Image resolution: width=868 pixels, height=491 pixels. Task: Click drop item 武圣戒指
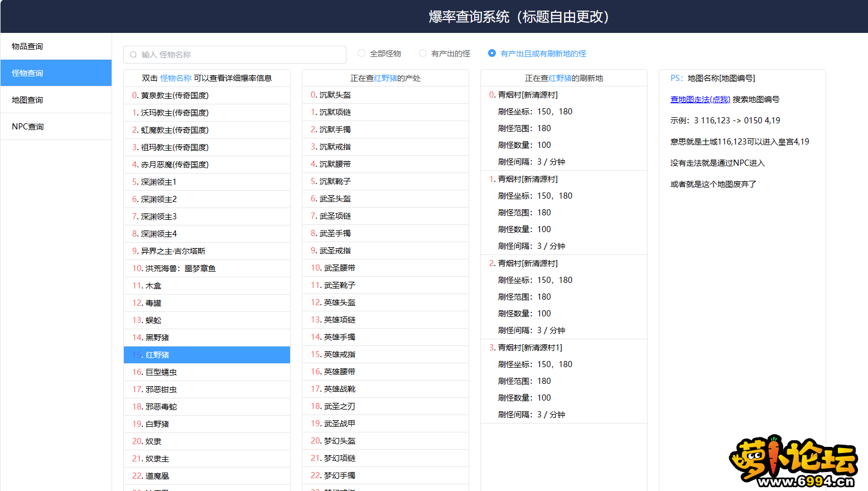point(385,251)
